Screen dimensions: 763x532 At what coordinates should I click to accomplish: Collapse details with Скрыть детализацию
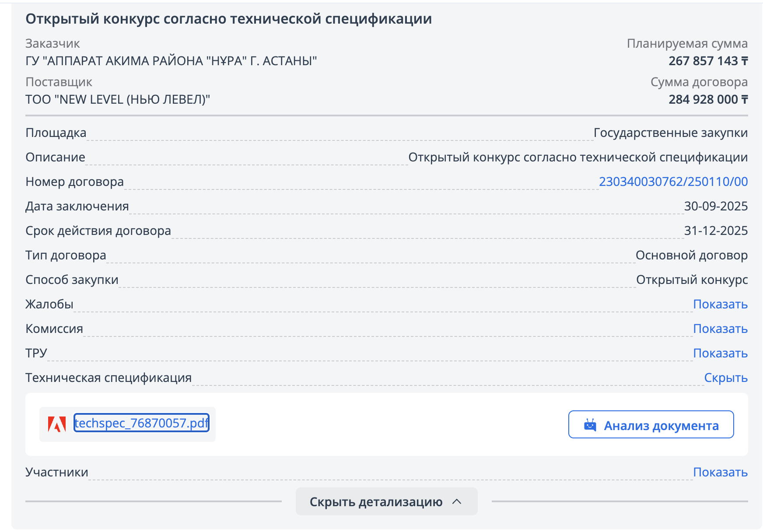pos(376,502)
